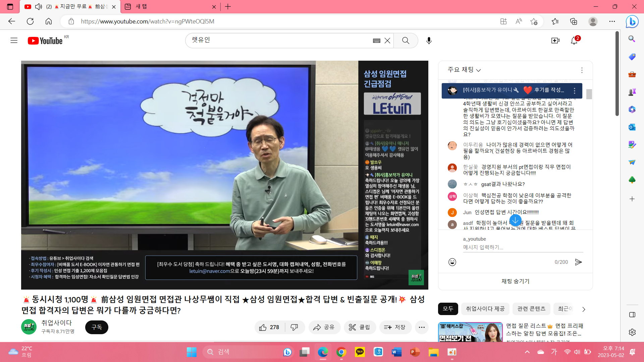This screenshot has width=644, height=362.
Task: Open Edge sidebar shopping tag icon
Action: click(x=632, y=57)
